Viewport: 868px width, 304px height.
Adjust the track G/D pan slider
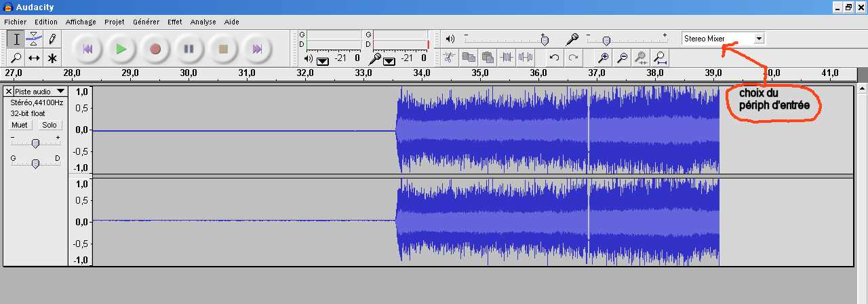[35, 163]
